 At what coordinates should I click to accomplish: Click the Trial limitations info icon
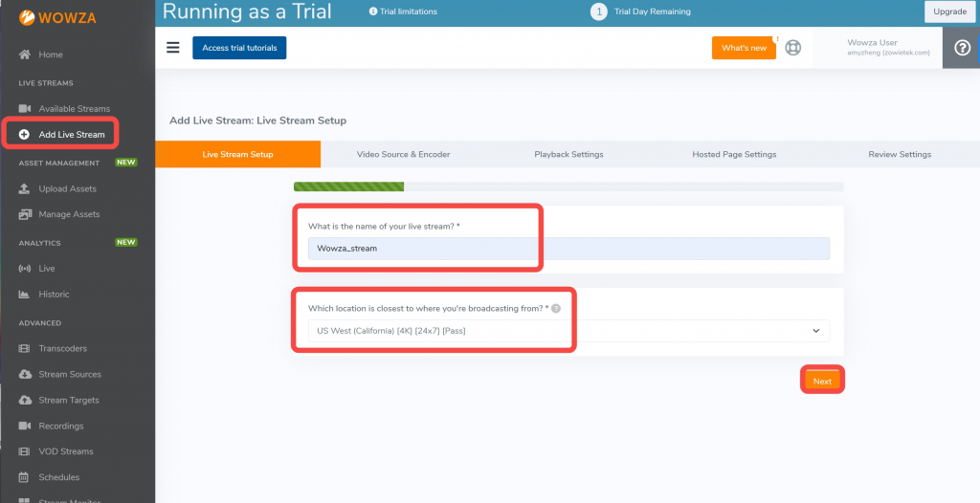click(373, 11)
